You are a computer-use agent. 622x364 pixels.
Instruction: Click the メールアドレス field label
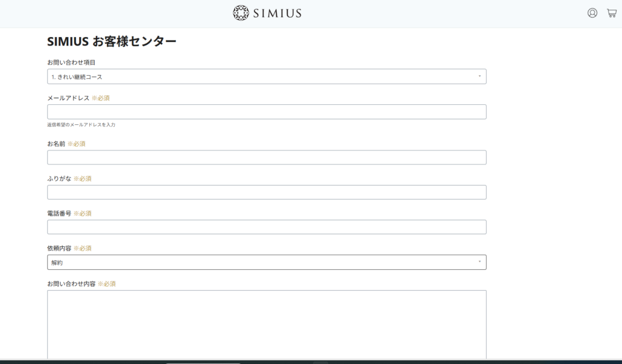tap(68, 98)
